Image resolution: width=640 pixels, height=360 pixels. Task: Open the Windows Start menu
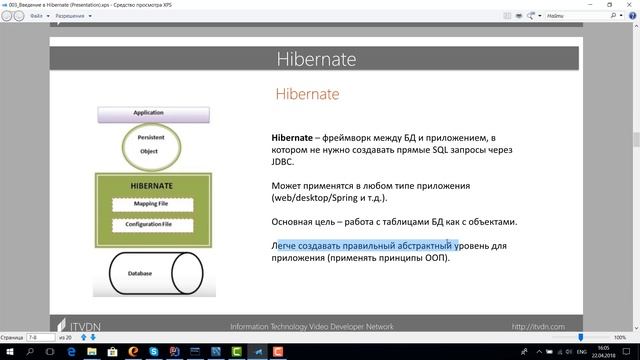9,351
